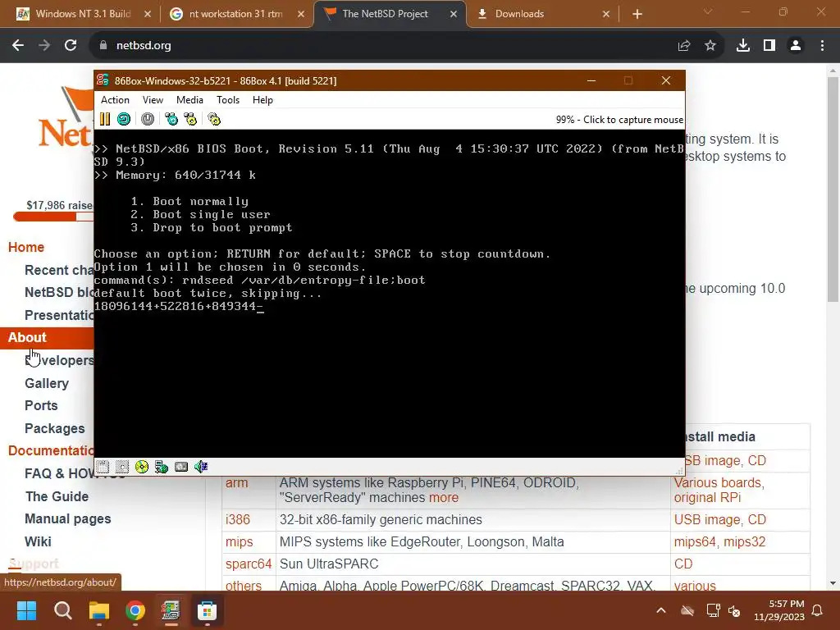This screenshot has height=630, width=840.
Task: Click the i386 port link
Action: (x=237, y=519)
